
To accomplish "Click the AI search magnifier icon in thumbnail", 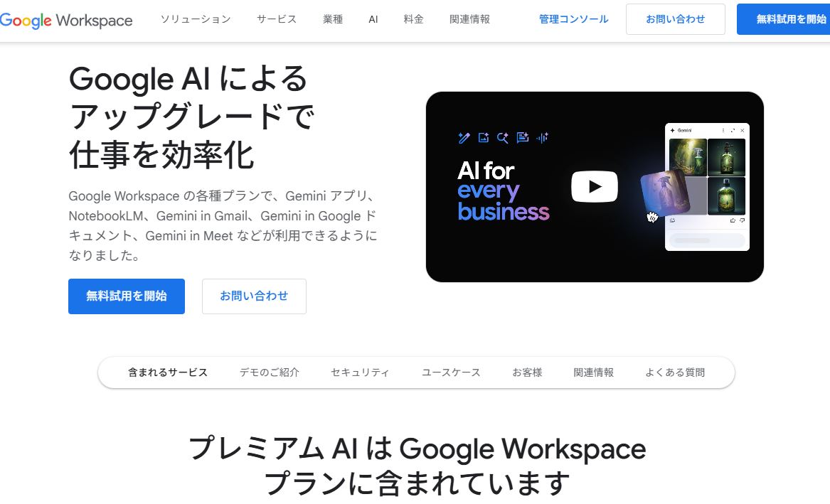I will point(502,137).
